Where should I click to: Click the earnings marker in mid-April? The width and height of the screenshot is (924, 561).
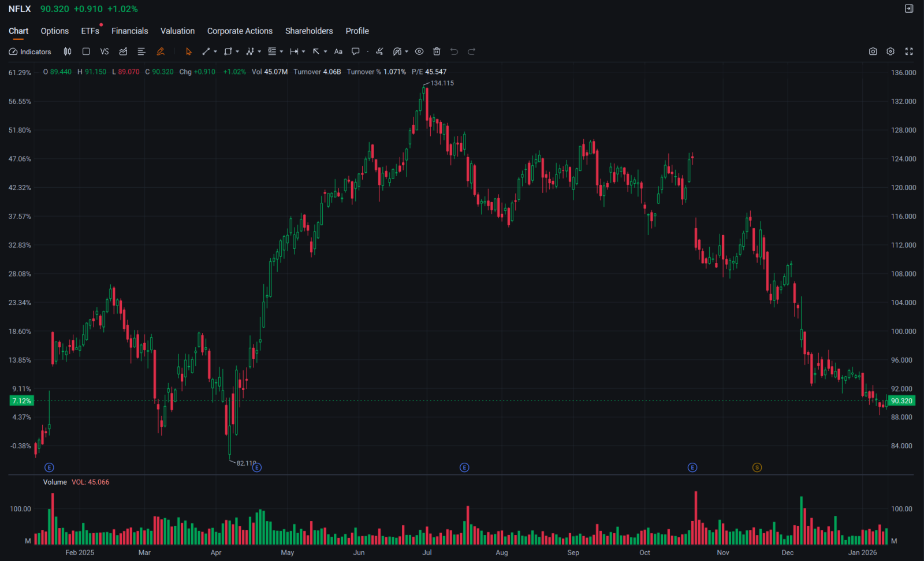point(257,467)
